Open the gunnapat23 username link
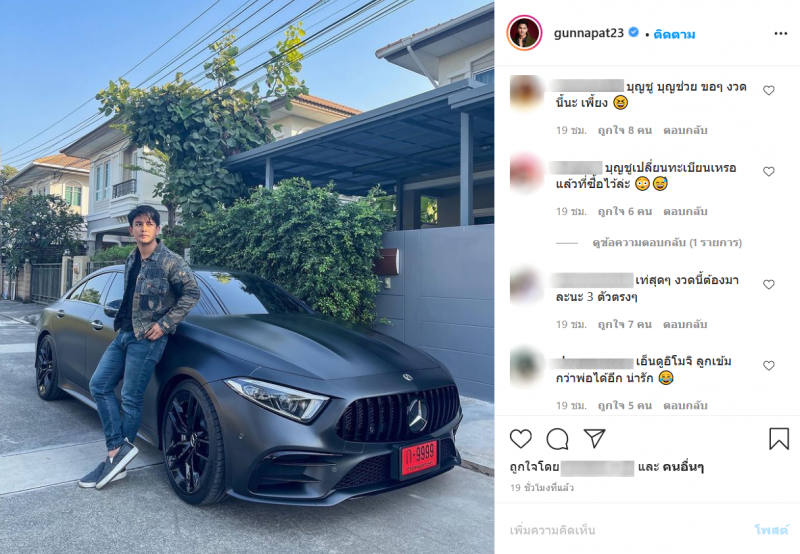Image resolution: width=800 pixels, height=554 pixels. pyautogui.click(x=589, y=33)
